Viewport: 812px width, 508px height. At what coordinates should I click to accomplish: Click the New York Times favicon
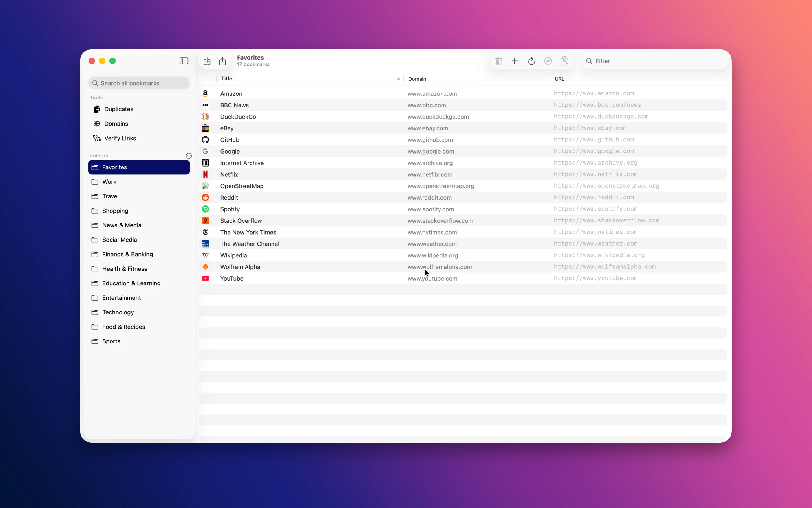tap(205, 232)
